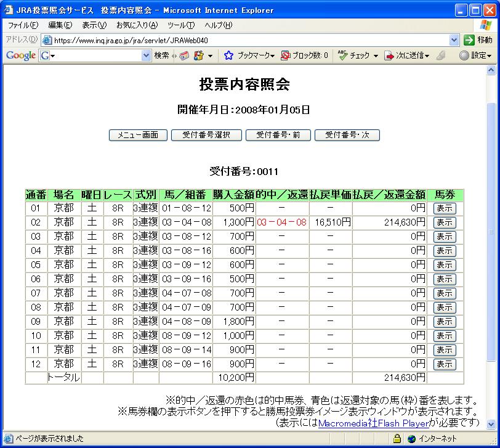500x448 pixels.
Task: Click 表示 button for row 01
Action: (445, 208)
